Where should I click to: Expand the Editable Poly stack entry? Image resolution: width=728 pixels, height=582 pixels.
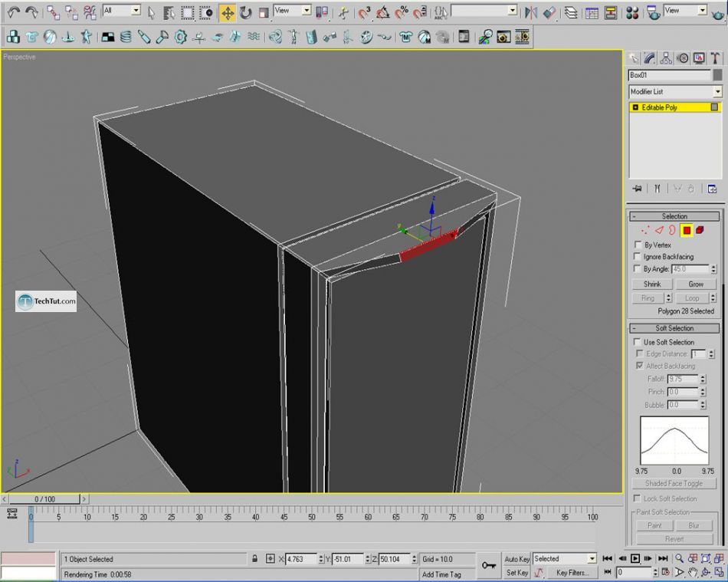[x=635, y=107]
